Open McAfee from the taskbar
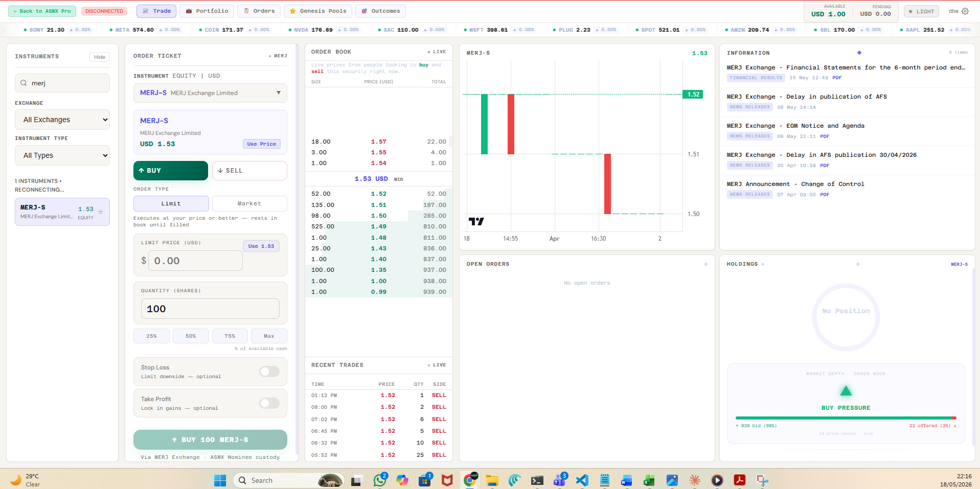This screenshot has height=489, width=980. [447, 480]
